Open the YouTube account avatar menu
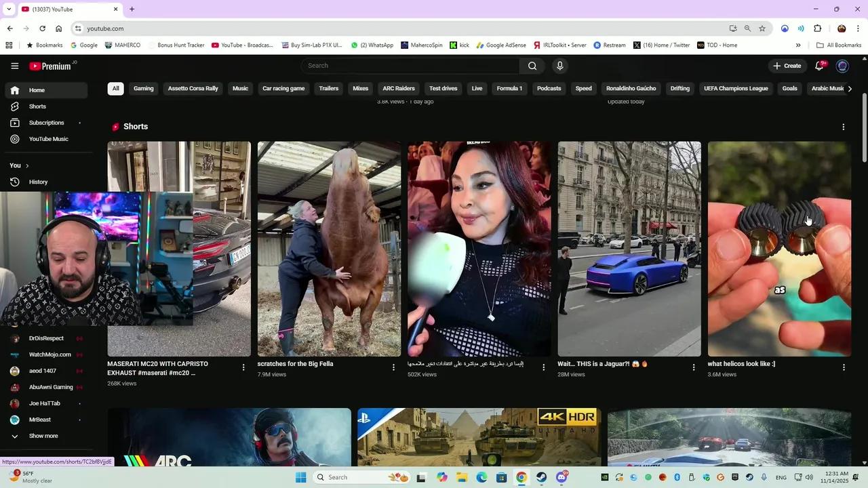The image size is (868, 488). (842, 66)
